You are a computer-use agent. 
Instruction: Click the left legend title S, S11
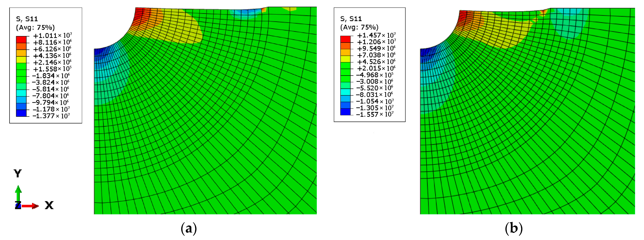pos(27,19)
